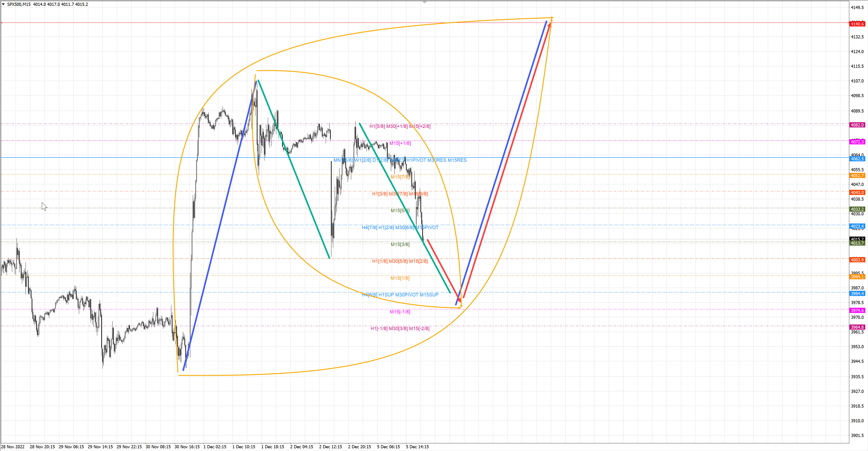This screenshot has width=868, height=451.
Task: Click the 1 Dec 10:15 time label
Action: click(244, 447)
